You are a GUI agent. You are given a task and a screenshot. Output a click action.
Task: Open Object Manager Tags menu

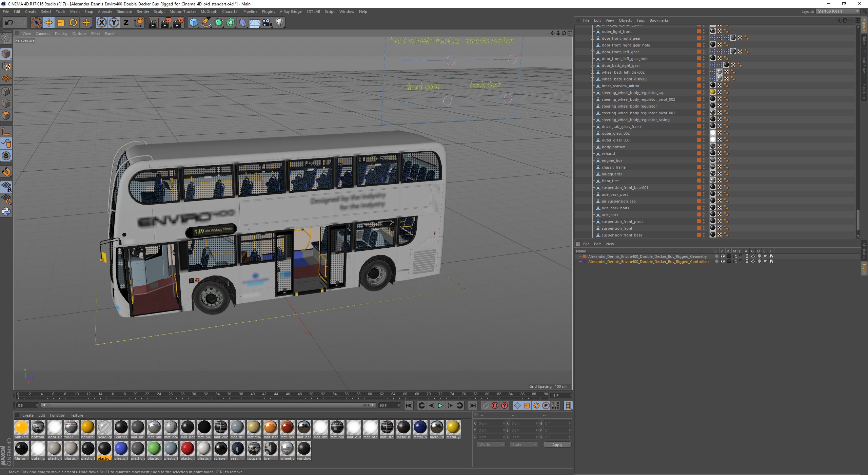[640, 20]
